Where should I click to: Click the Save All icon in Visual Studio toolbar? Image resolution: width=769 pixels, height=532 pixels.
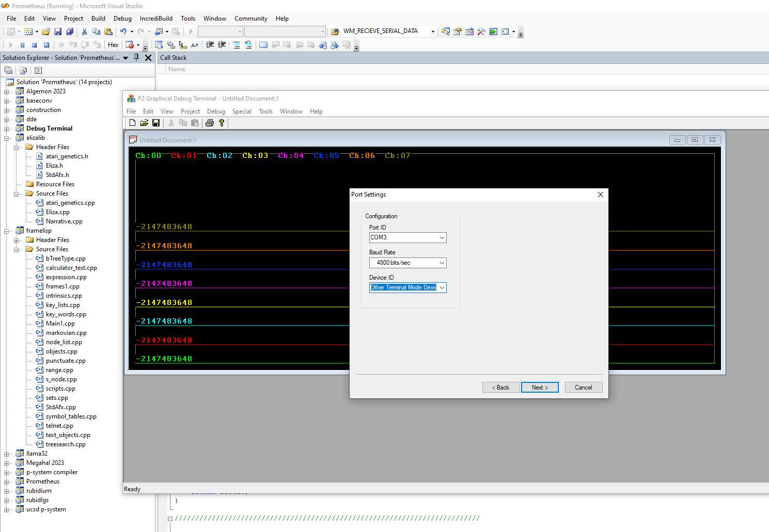70,31
